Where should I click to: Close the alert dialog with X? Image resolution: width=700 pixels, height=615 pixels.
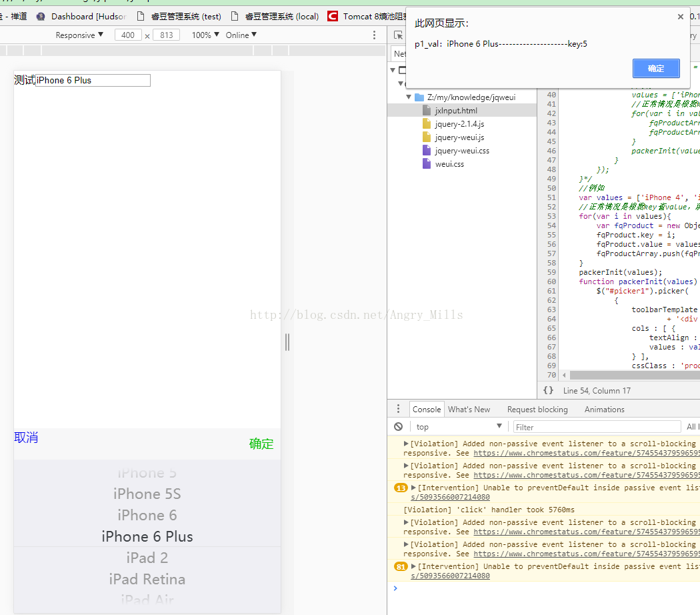681,17
